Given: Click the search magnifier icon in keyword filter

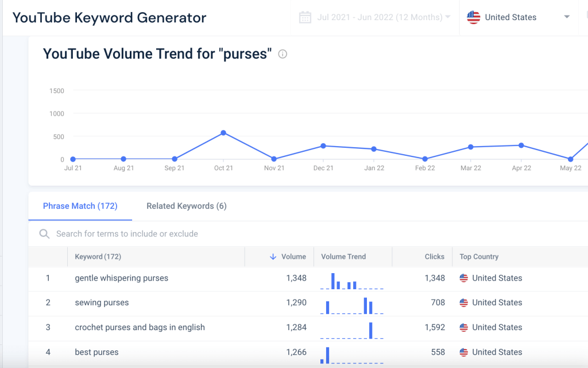Looking at the screenshot, I should (44, 234).
